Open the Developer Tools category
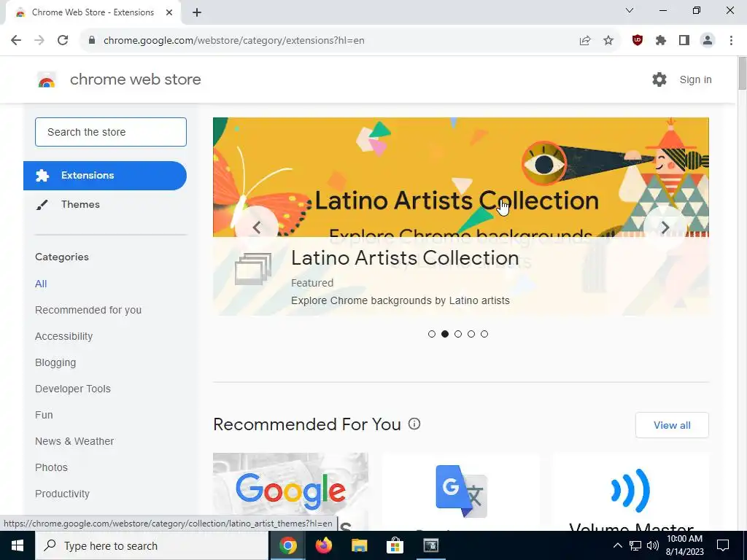The width and height of the screenshot is (747, 560). point(73,389)
